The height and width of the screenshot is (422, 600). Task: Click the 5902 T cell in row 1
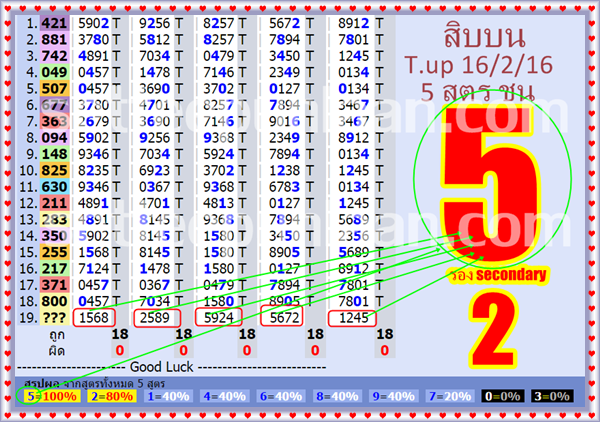coord(99,23)
